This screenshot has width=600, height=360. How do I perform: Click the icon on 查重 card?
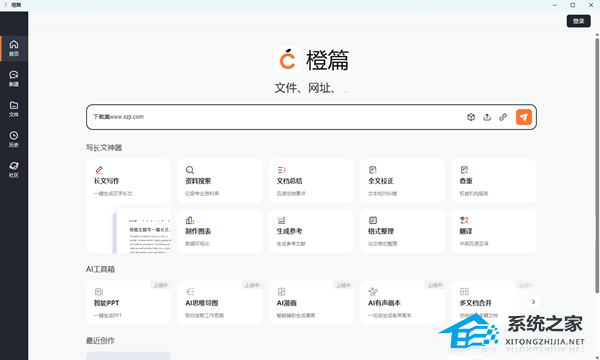pyautogui.click(x=464, y=170)
